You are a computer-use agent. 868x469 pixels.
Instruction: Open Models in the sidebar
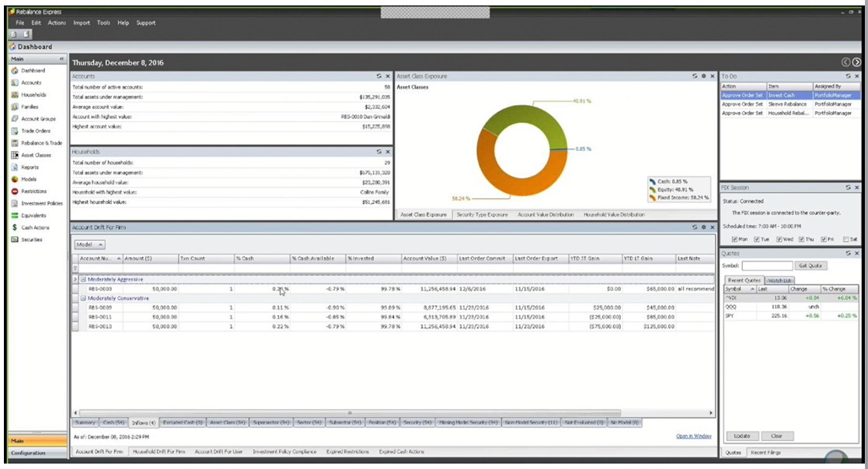[x=29, y=179]
